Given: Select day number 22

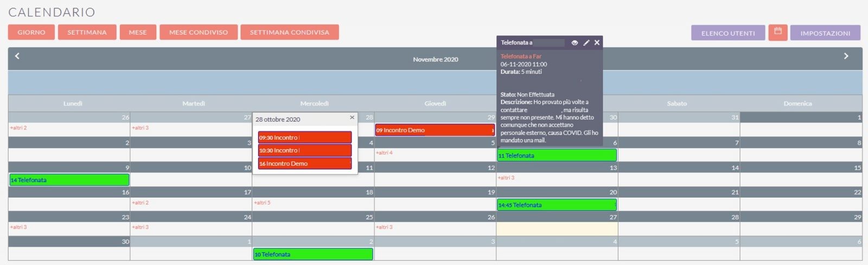Looking at the screenshot, I should point(857,192).
